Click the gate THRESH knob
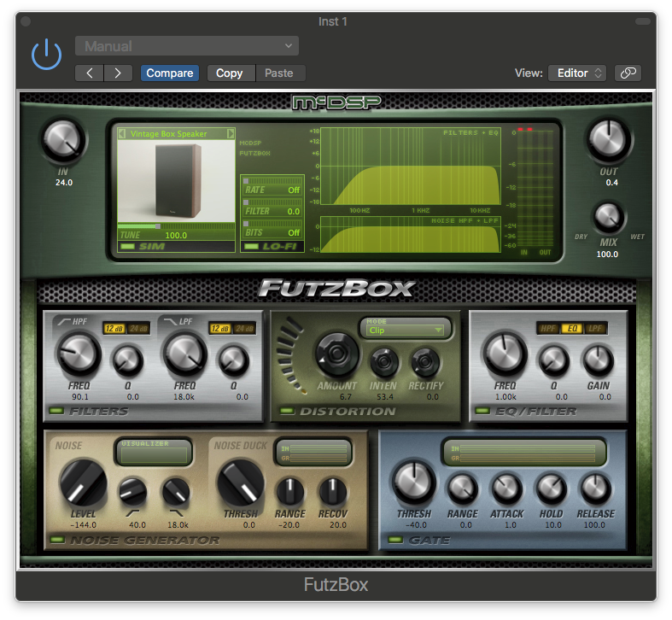The width and height of the screenshot is (672, 620). click(414, 483)
